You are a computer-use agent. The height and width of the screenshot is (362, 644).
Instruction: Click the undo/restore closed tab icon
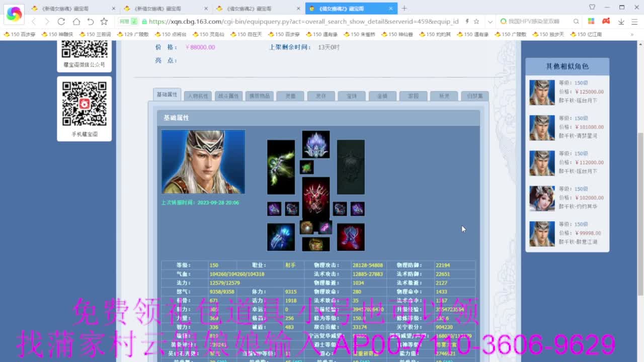tap(90, 22)
